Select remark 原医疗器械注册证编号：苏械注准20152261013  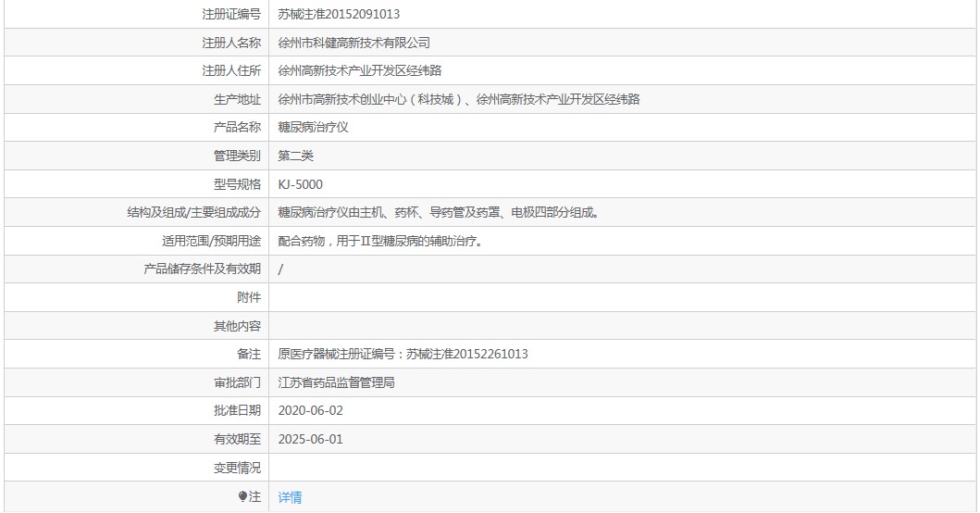(x=403, y=354)
